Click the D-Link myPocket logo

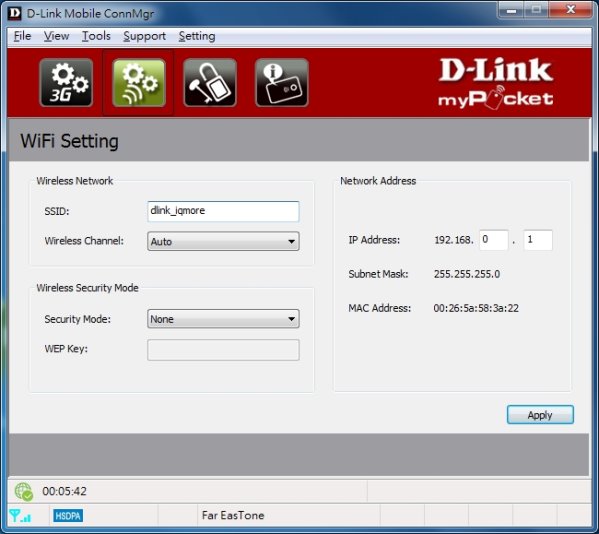coord(495,83)
